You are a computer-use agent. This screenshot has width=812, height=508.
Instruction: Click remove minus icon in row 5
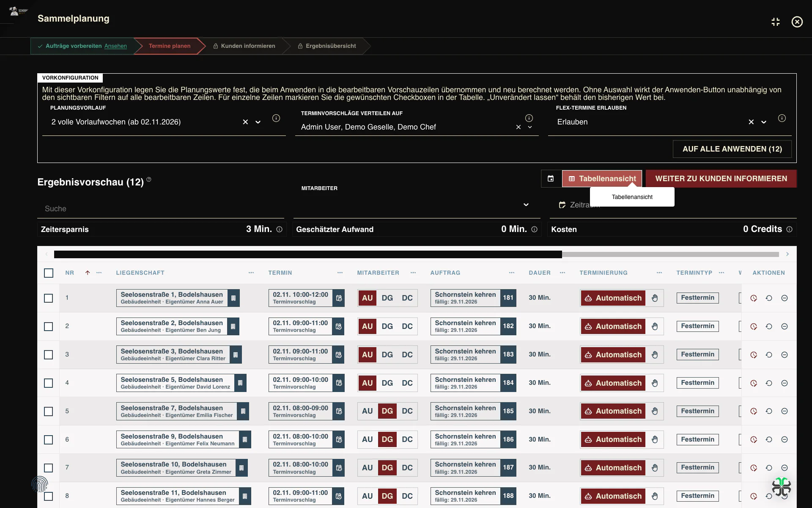[x=785, y=411]
